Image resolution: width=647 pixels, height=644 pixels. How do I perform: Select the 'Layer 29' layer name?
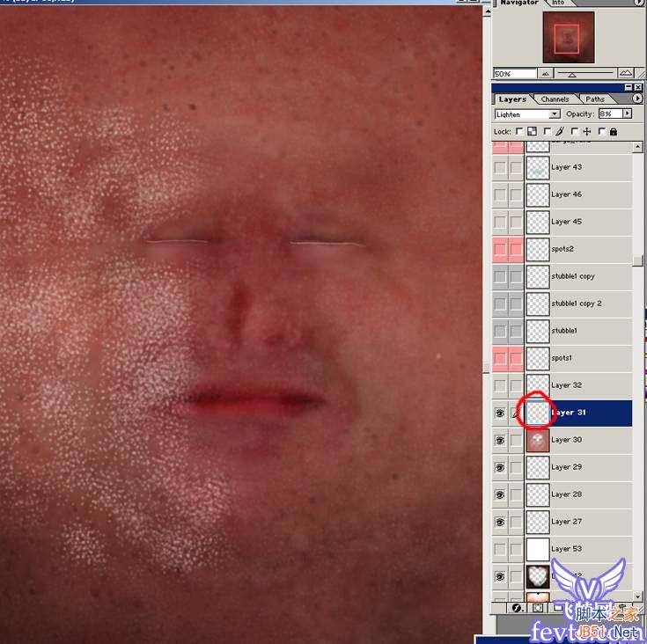point(567,467)
